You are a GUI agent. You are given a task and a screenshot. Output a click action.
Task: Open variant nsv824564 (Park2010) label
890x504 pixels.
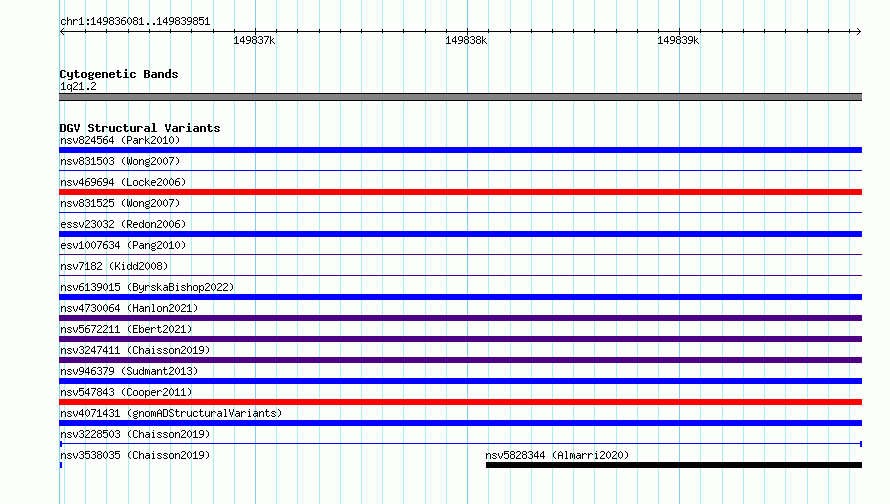tap(120, 140)
